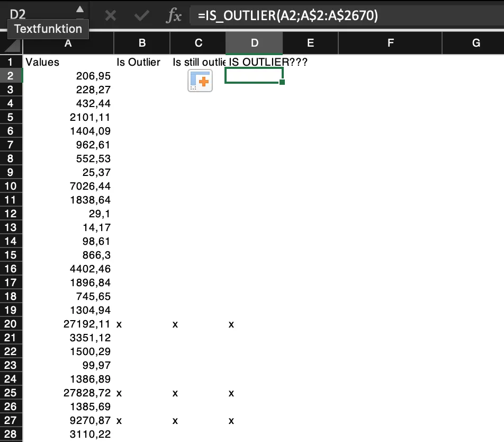Click the IS_OUTLIER formula in the formula bar
The image size is (504, 442).
click(287, 16)
